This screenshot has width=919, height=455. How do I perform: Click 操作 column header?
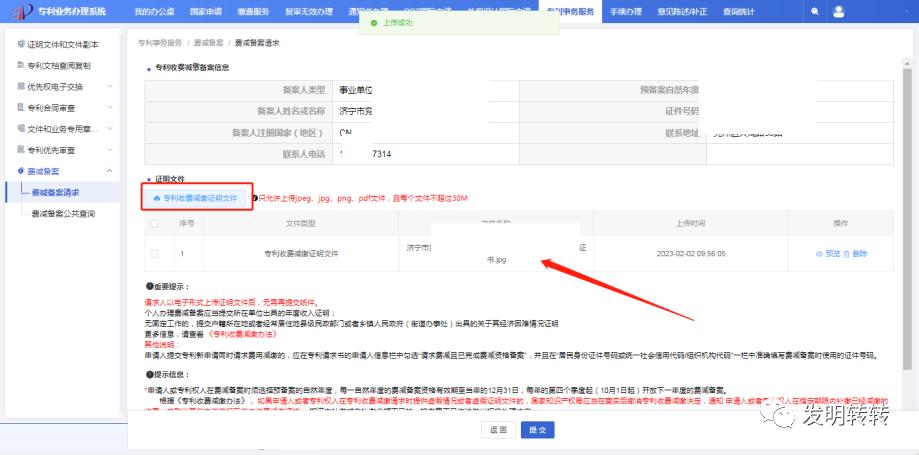tap(840, 223)
